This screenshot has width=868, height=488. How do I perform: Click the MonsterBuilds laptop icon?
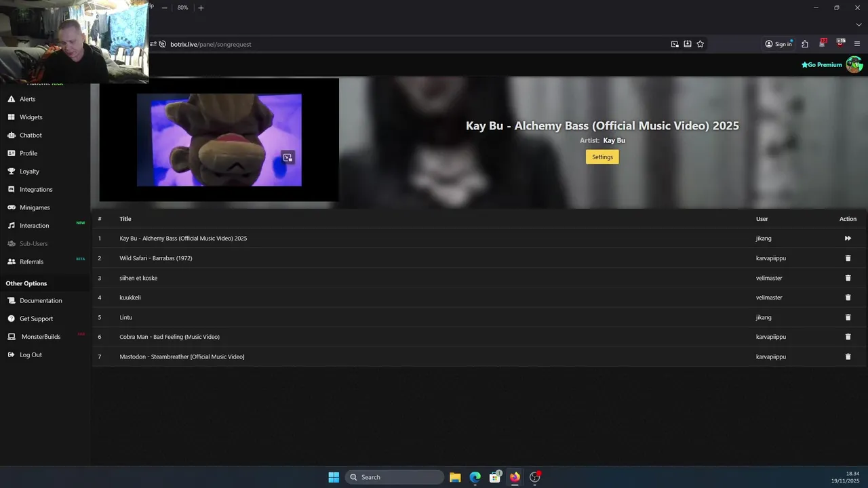coord(12,337)
